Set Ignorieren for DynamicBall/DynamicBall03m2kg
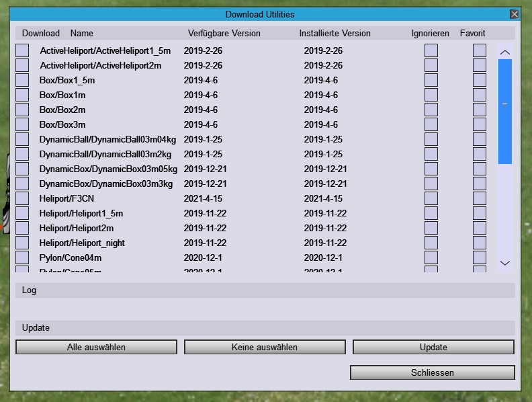The image size is (532, 402). tap(431, 154)
